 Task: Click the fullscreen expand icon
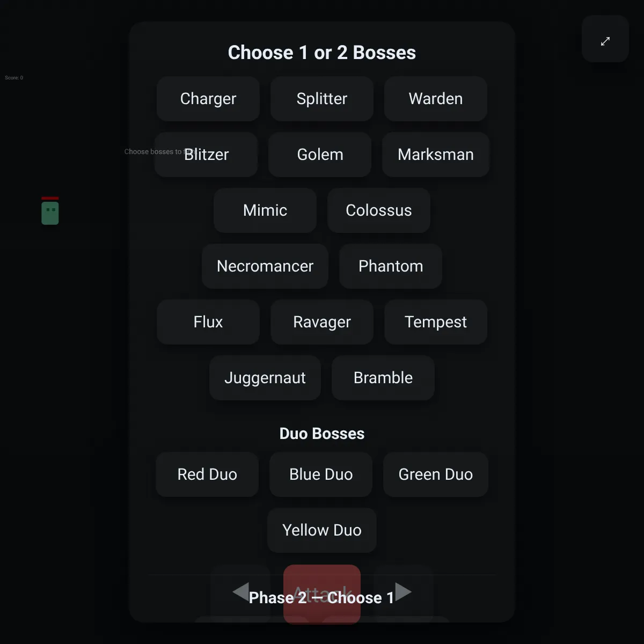click(605, 41)
